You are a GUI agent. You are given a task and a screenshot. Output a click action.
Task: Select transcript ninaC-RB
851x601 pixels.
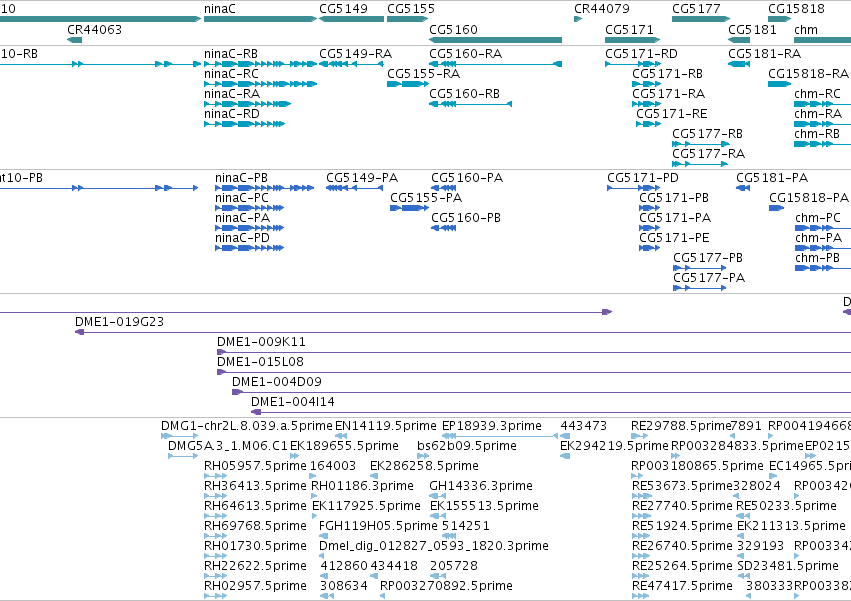click(261, 64)
